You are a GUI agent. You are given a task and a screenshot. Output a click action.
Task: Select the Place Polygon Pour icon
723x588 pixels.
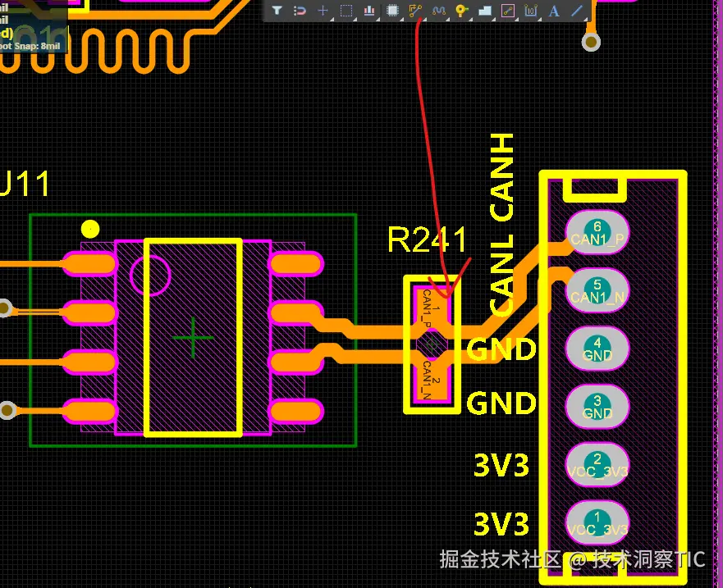[x=485, y=10]
